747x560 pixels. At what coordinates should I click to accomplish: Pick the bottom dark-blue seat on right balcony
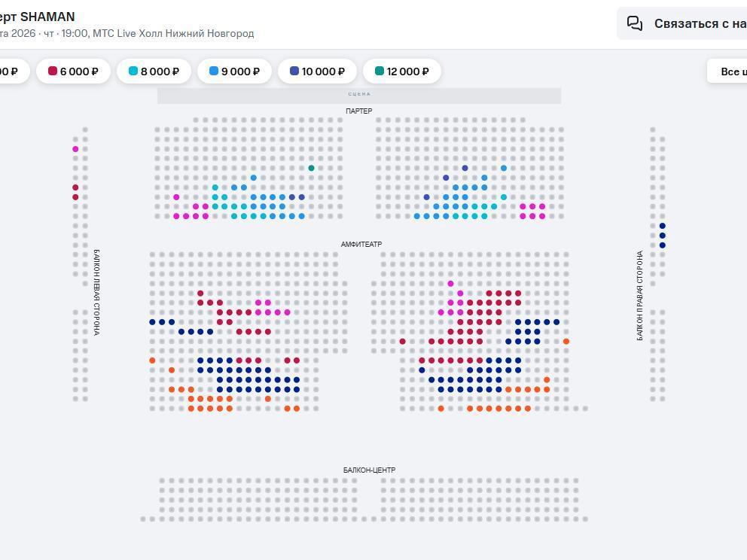click(x=663, y=245)
